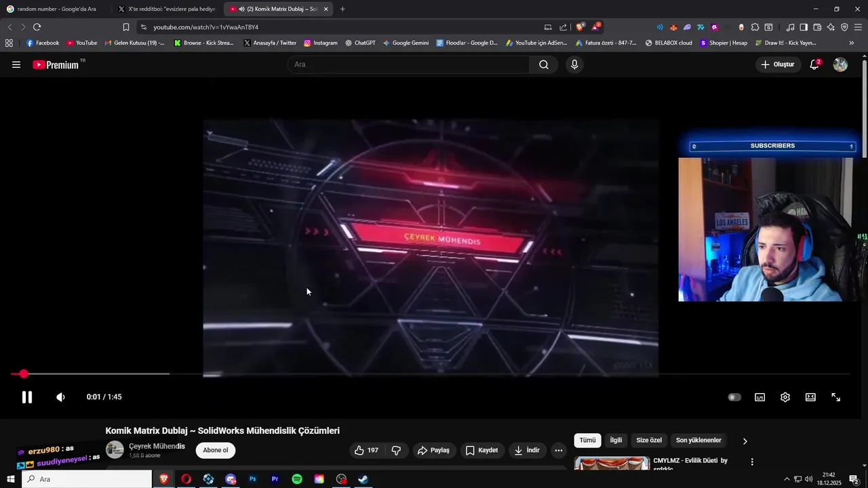Open the Google Gemini bookmark

406,43
